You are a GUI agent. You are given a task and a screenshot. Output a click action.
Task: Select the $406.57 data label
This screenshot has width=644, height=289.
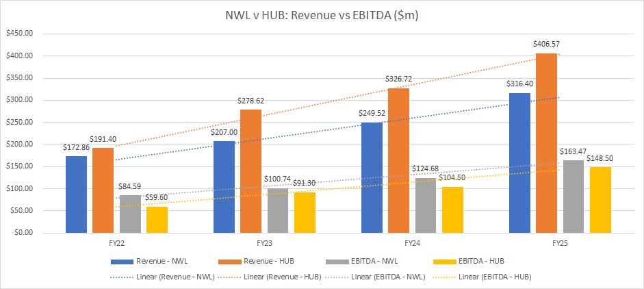(x=547, y=45)
